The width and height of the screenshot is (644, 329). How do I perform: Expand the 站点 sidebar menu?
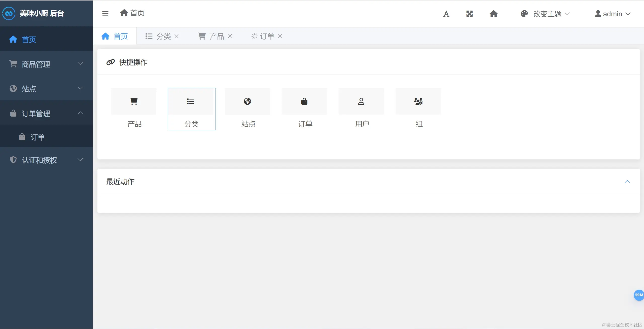46,89
